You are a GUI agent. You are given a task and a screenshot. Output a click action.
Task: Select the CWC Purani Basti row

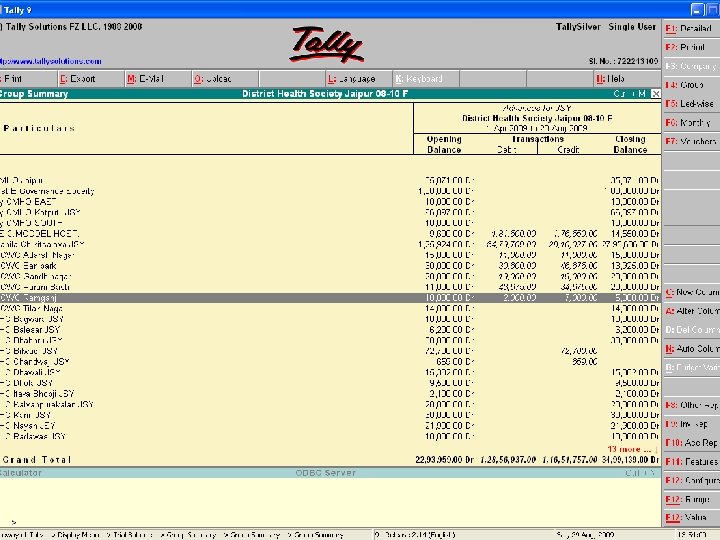pos(330,287)
